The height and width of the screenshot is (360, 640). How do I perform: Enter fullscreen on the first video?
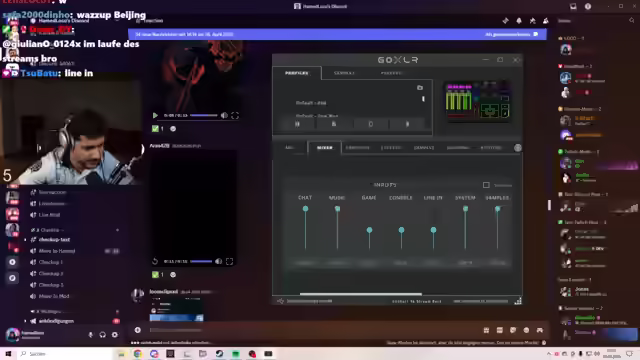(235, 116)
